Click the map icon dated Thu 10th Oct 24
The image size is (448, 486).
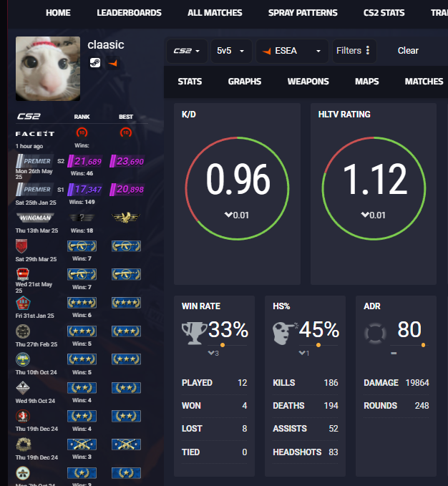pyautogui.click(x=23, y=359)
